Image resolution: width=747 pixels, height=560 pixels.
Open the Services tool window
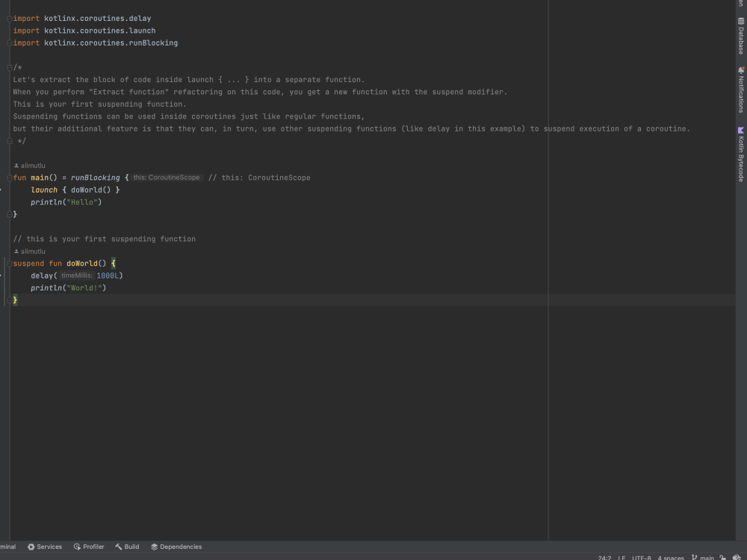point(45,547)
